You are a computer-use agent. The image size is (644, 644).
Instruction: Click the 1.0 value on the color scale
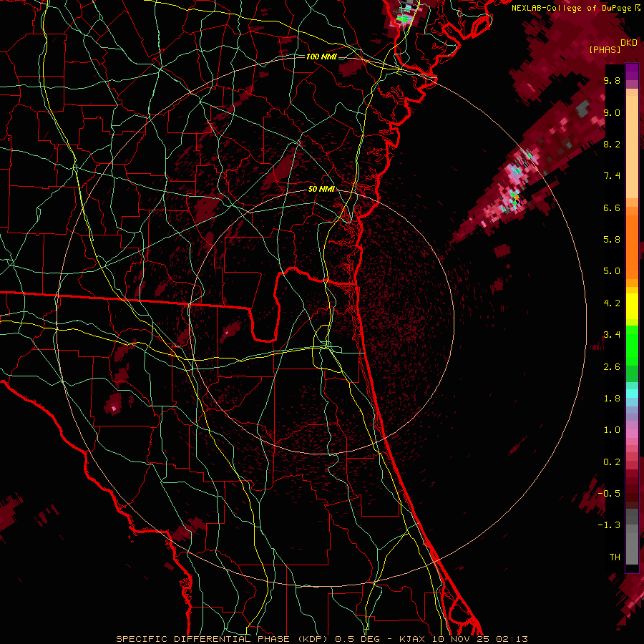[612, 430]
